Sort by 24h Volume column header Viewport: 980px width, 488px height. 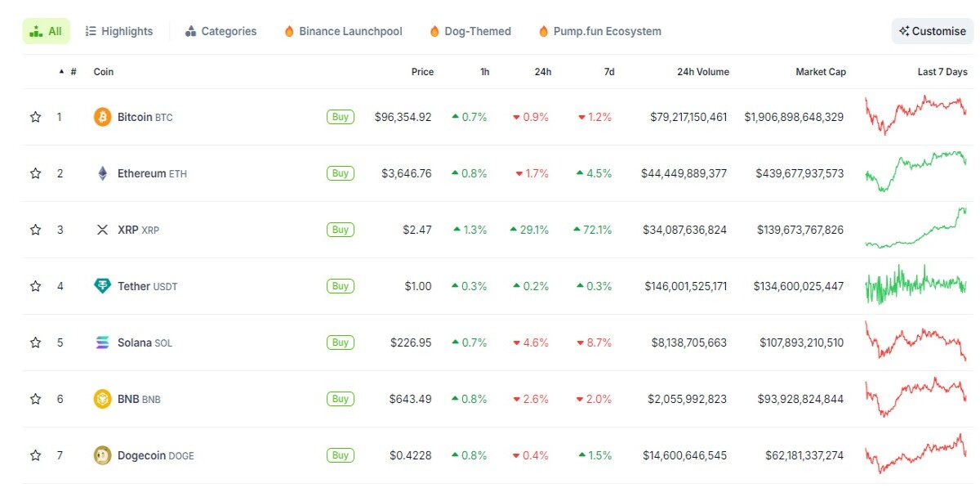pos(703,72)
